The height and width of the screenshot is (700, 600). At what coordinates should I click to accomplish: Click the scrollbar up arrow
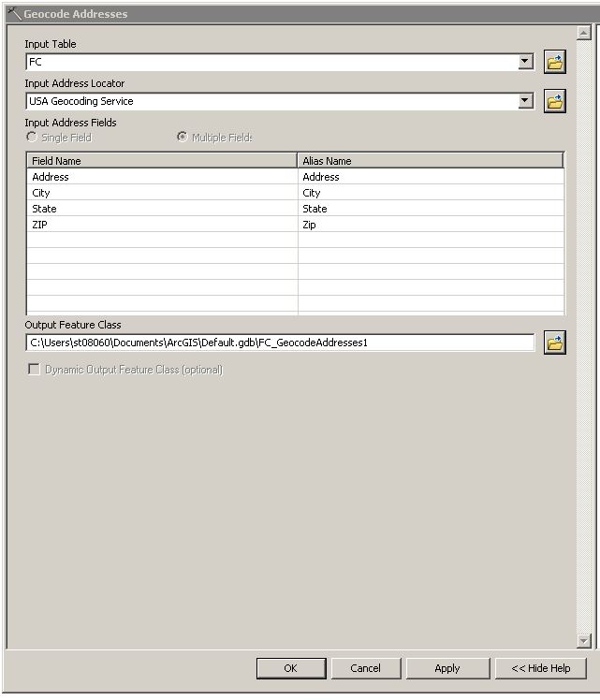(584, 33)
